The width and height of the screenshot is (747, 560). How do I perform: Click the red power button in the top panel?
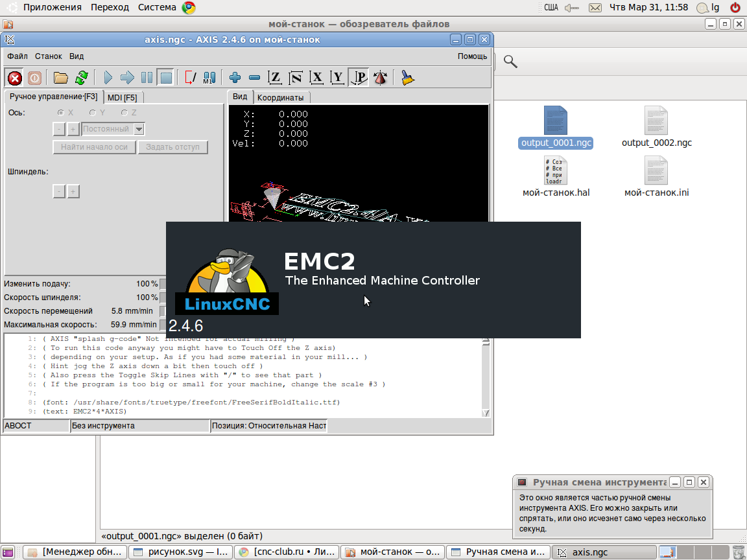click(x=735, y=8)
